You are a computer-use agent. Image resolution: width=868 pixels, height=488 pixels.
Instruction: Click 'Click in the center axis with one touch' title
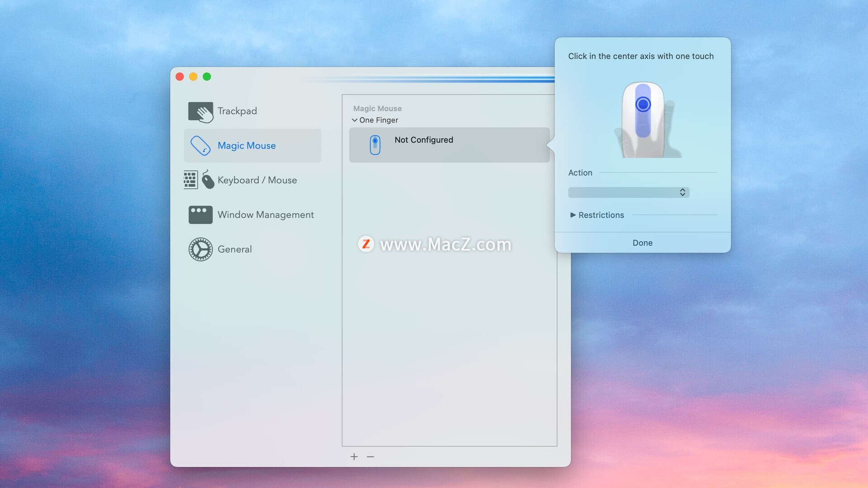tap(641, 56)
